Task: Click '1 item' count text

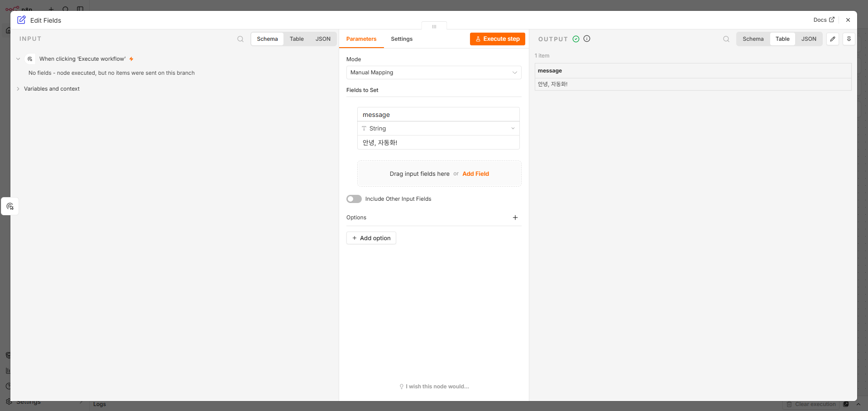Action: [542, 56]
